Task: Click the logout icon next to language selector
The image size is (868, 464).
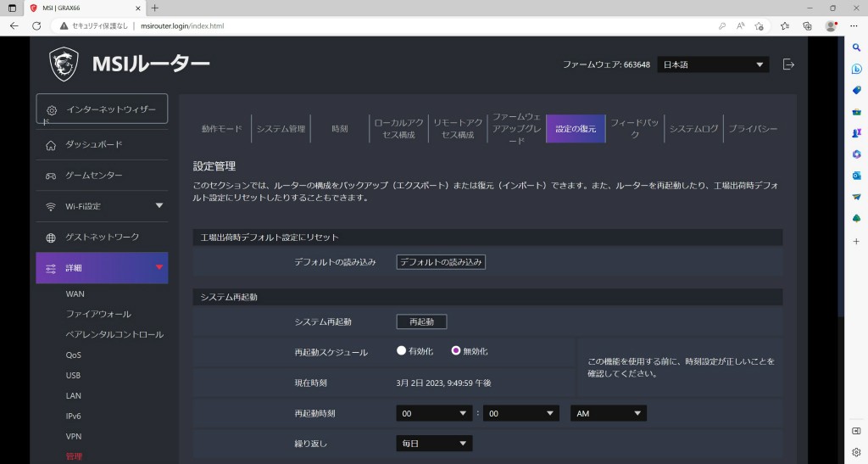Action: pyautogui.click(x=788, y=64)
